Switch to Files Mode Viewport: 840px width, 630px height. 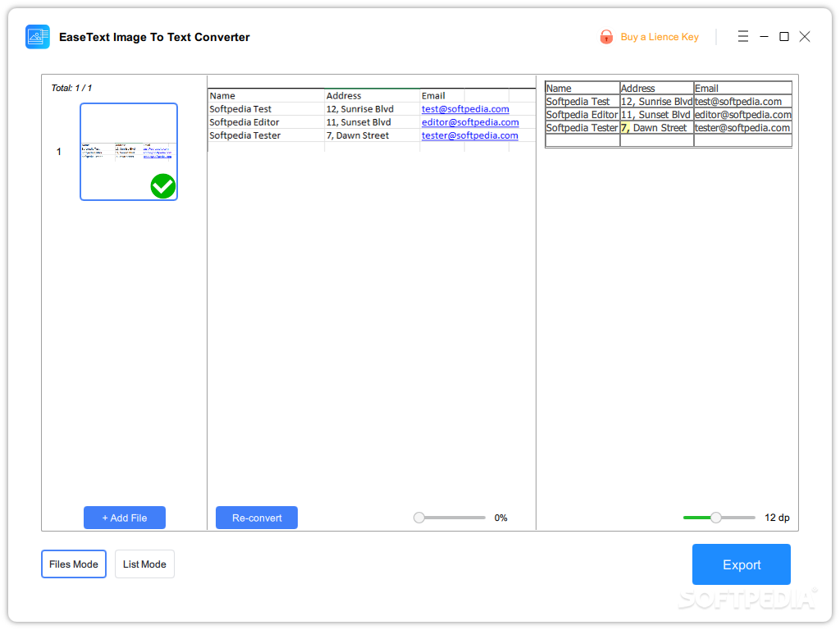73,564
